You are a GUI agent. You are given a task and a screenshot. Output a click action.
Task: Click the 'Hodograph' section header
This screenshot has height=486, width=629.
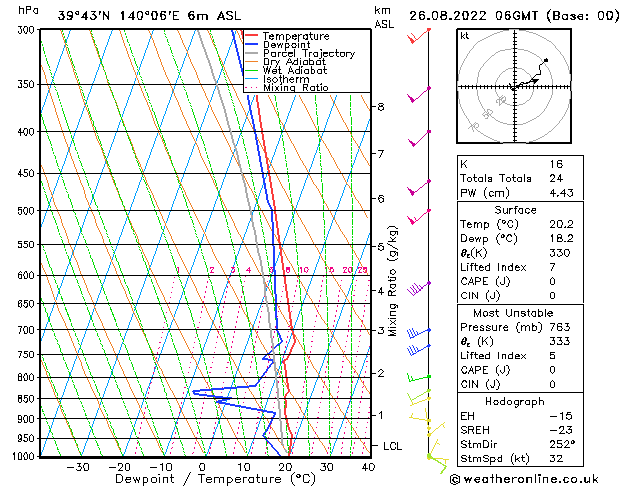click(x=515, y=402)
